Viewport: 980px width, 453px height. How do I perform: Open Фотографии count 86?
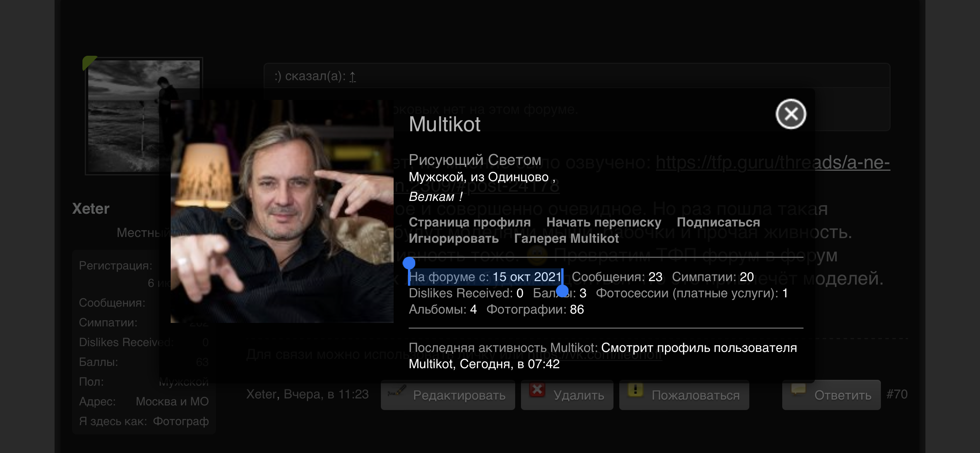(577, 309)
